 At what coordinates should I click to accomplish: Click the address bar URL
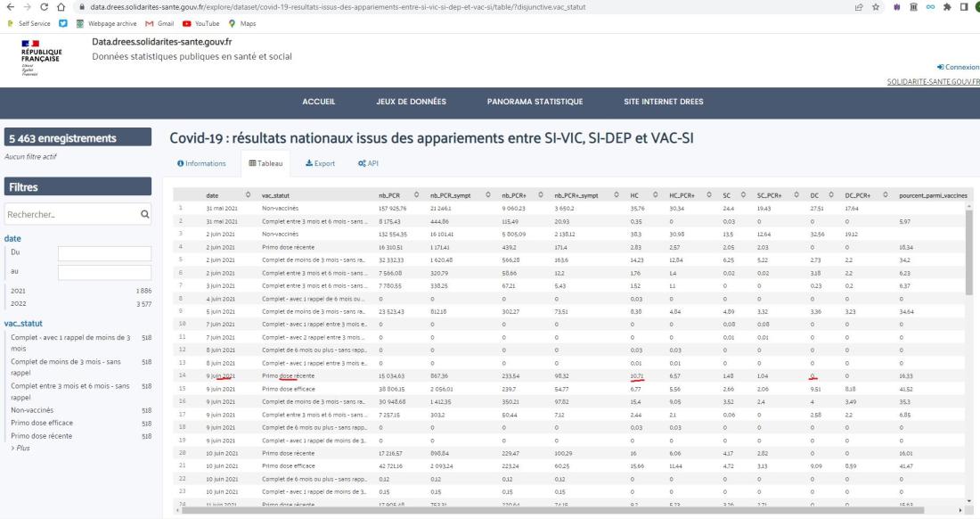click(x=338, y=7)
